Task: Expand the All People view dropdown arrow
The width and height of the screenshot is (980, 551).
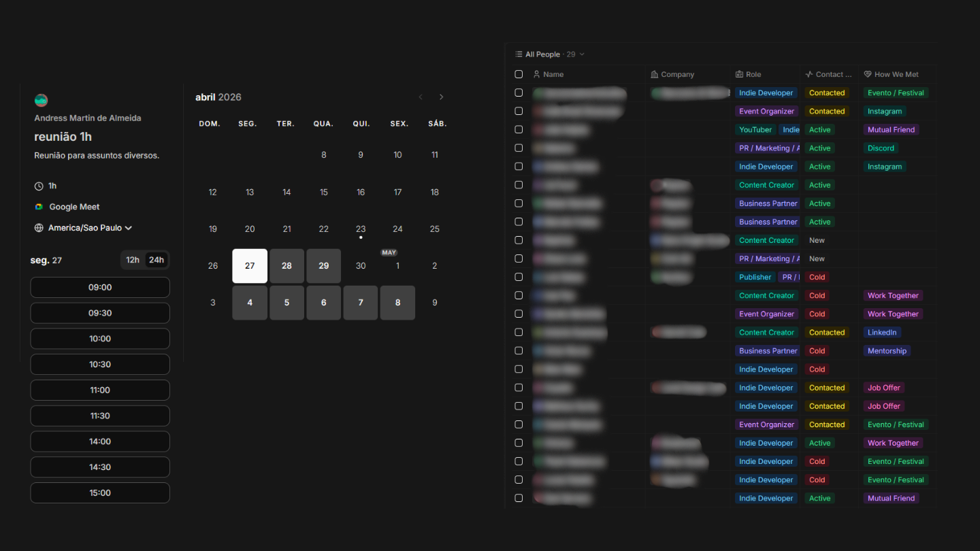Action: (x=582, y=54)
